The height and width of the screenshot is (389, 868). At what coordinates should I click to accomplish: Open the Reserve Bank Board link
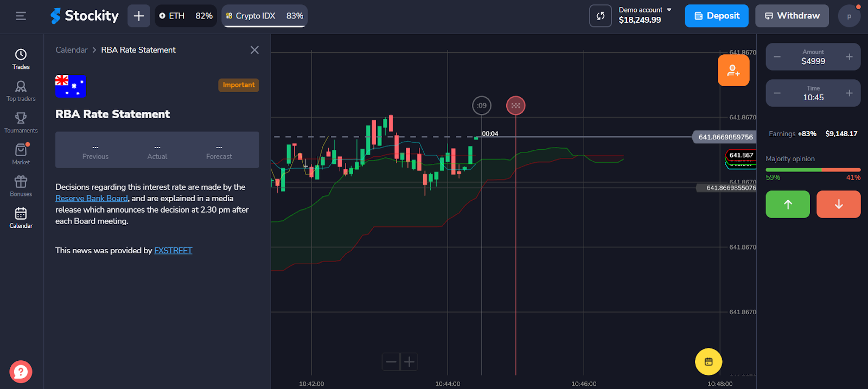click(91, 199)
